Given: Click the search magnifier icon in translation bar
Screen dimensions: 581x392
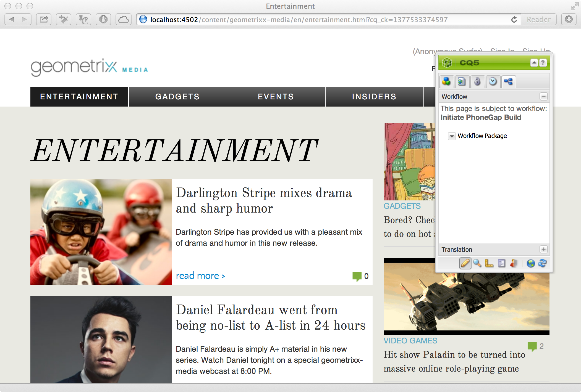Looking at the screenshot, I should (476, 263).
